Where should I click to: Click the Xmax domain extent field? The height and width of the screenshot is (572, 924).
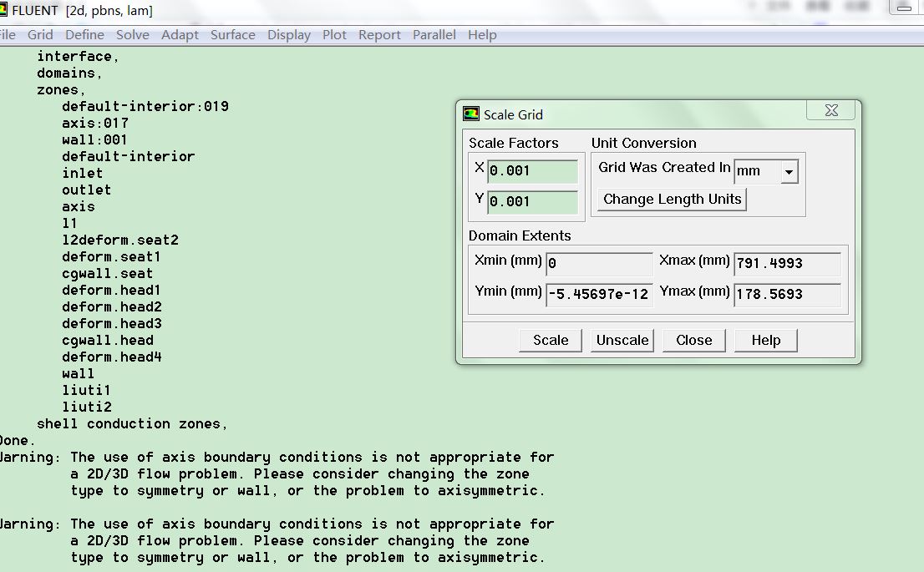(x=787, y=264)
